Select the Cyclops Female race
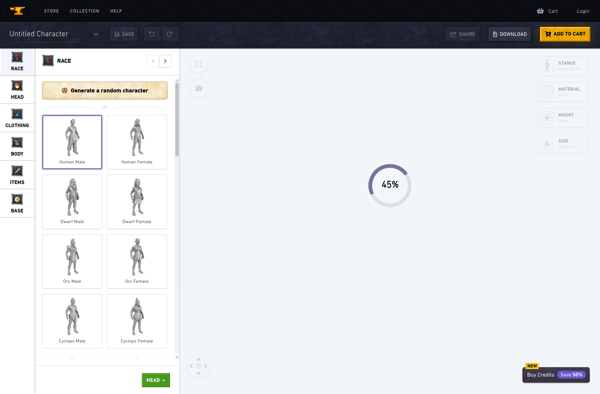The width and height of the screenshot is (600, 394). click(137, 321)
